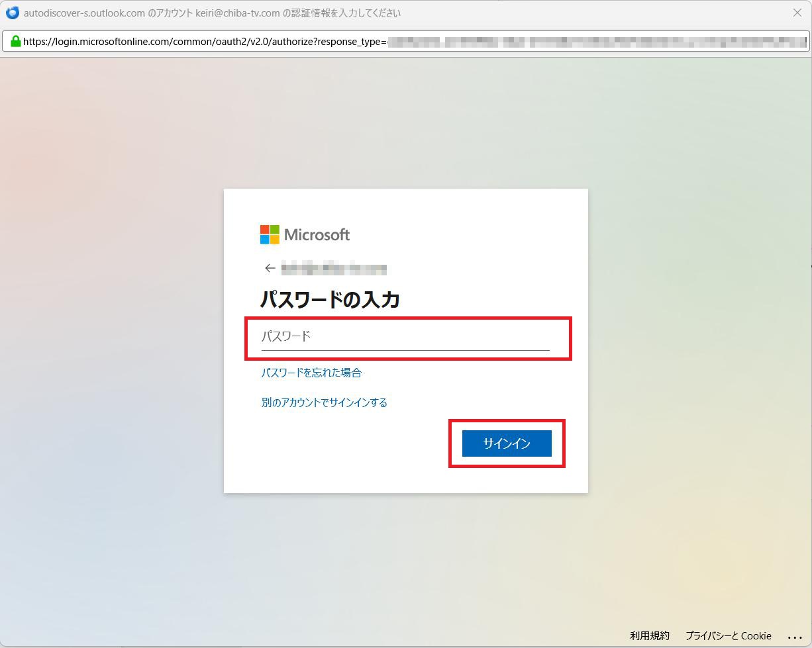The image size is (812, 648).
Task: Open the パスワードを忘れた場合 link
Action: pyautogui.click(x=311, y=372)
